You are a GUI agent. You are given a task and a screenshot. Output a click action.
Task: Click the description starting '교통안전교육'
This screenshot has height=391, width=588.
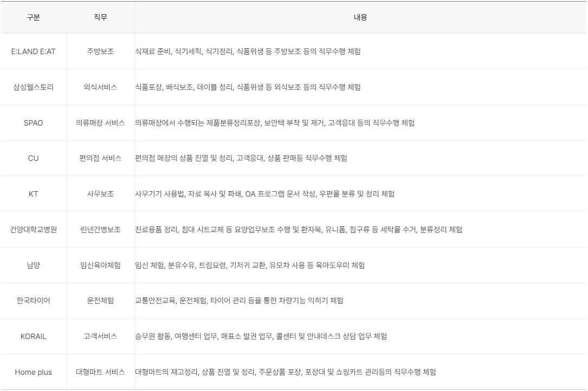239,301
